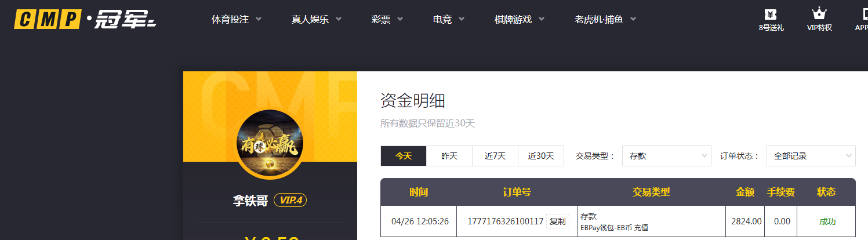The image size is (868, 240).
Task: Click the 手续费 column header
Action: coord(782,192)
